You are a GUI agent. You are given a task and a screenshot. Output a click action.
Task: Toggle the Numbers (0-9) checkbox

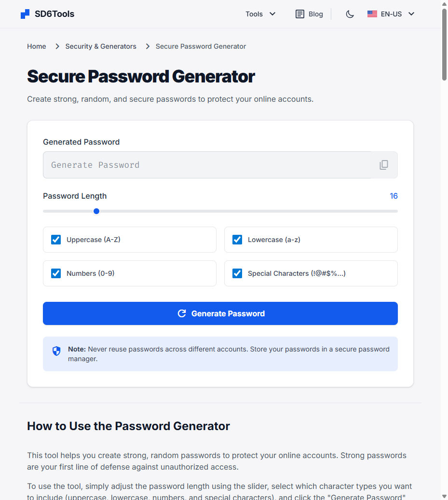[56, 273]
